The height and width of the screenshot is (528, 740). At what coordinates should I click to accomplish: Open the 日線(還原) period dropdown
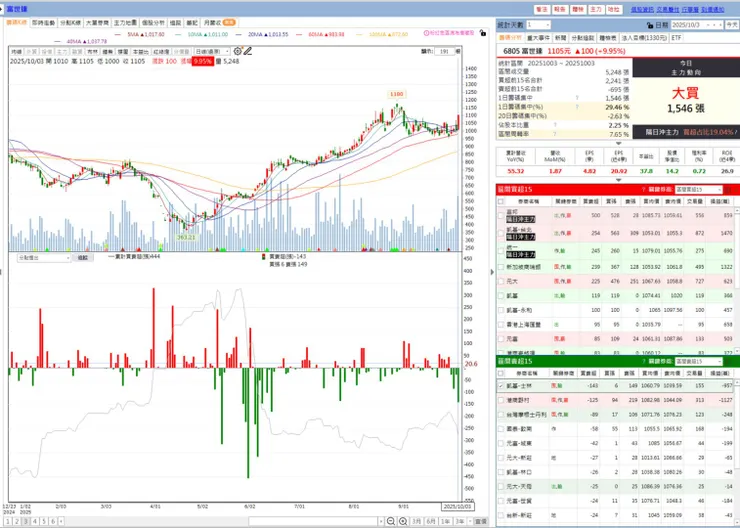point(212,51)
